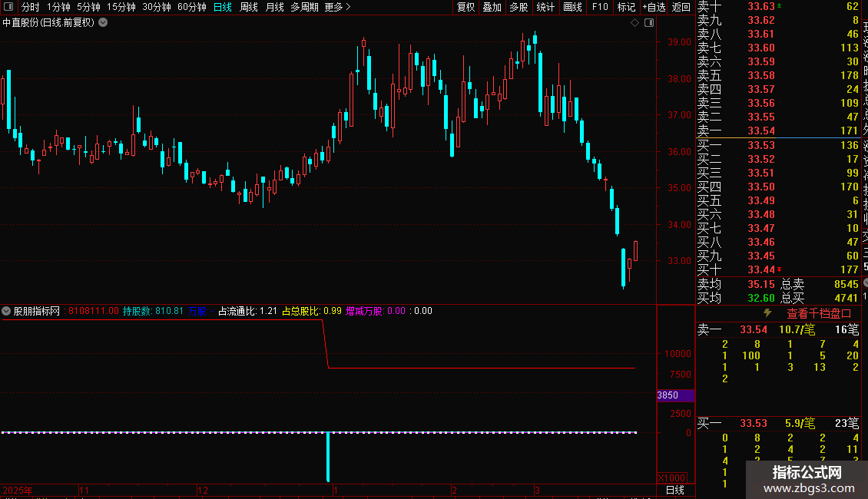The height and width of the screenshot is (499, 868).
Task: Click the 买一 price 33.53 row
Action: [x=778, y=145]
